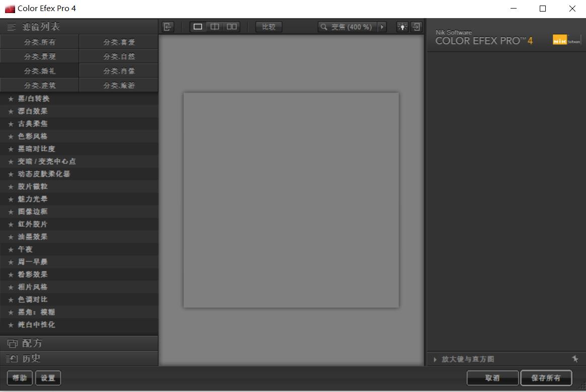The height and width of the screenshot is (392, 586).
Task: Click the star next to 变暗 / 变亮中心点
Action: tap(11, 162)
